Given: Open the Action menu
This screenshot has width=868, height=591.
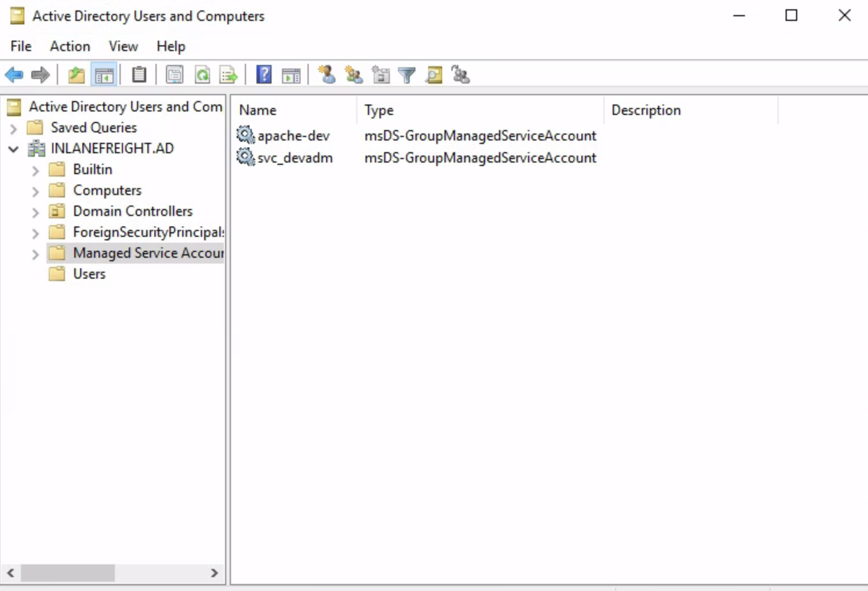Looking at the screenshot, I should point(70,46).
